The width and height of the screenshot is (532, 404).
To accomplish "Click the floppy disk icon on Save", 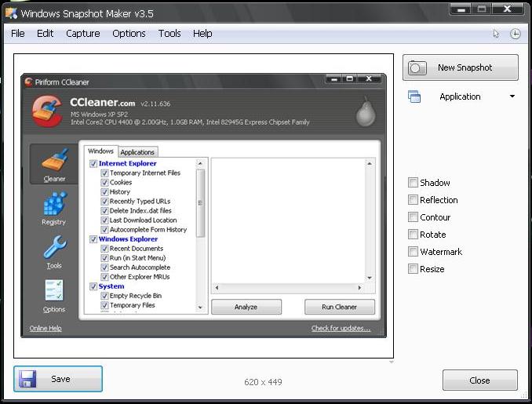I will [x=27, y=379].
